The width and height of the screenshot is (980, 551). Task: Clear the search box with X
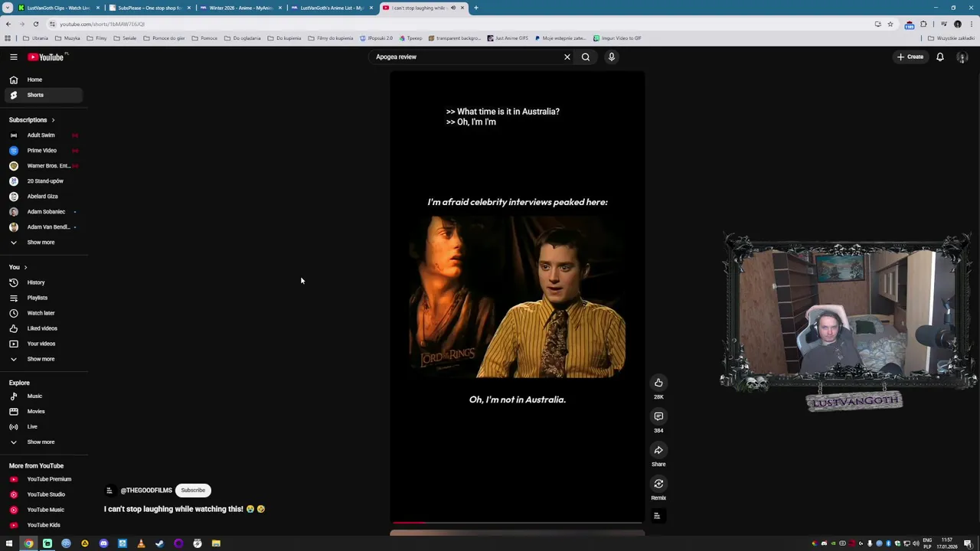click(567, 57)
